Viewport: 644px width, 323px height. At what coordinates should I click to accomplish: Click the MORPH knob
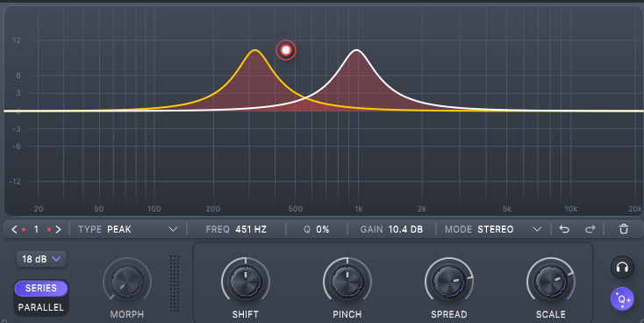pyautogui.click(x=127, y=282)
